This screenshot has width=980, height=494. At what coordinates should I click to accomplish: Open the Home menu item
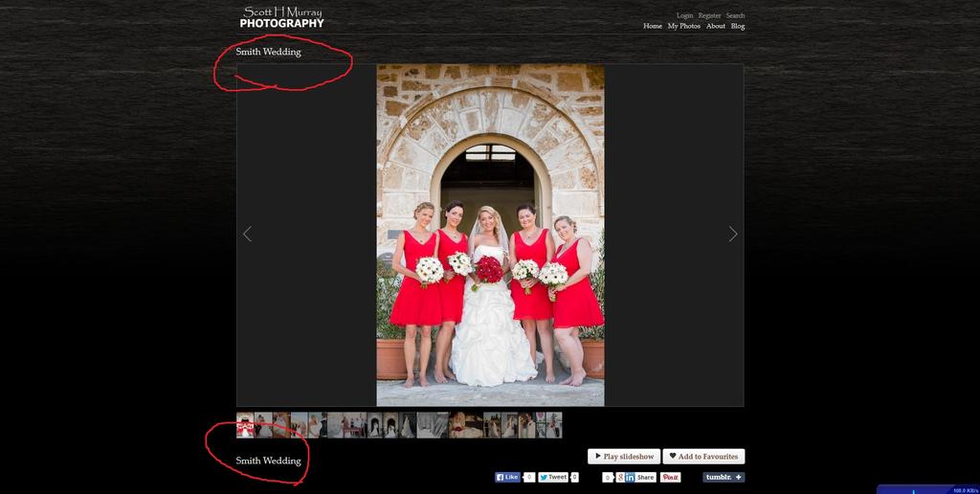[653, 26]
